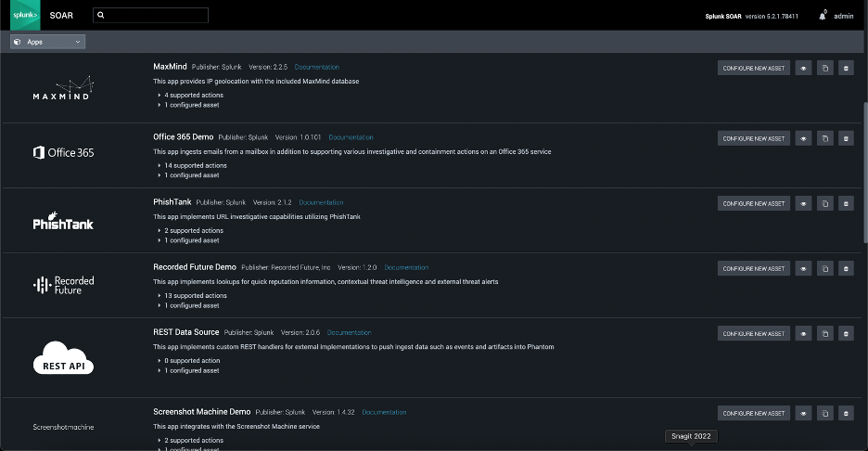Open the Apps dropdown menu
The height and width of the screenshot is (451, 868).
pyautogui.click(x=47, y=42)
